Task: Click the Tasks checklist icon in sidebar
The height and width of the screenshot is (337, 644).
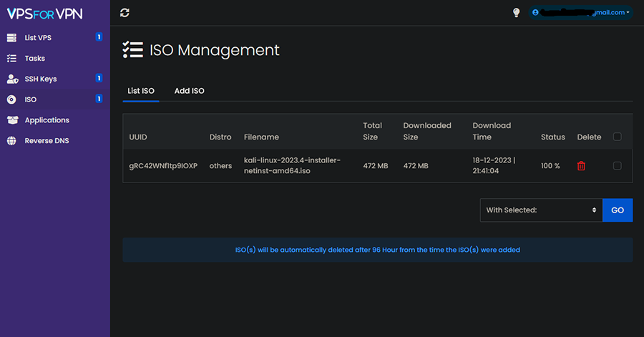Action: click(x=11, y=58)
